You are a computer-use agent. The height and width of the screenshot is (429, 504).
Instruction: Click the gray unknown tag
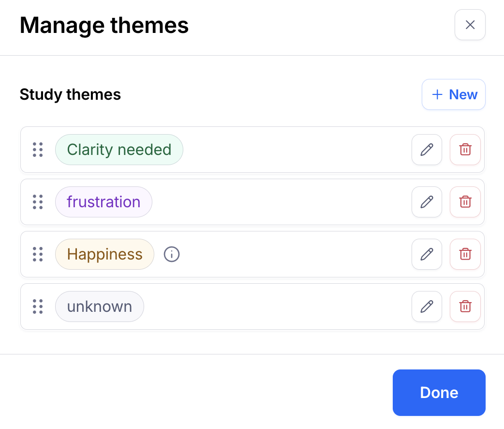point(100,306)
